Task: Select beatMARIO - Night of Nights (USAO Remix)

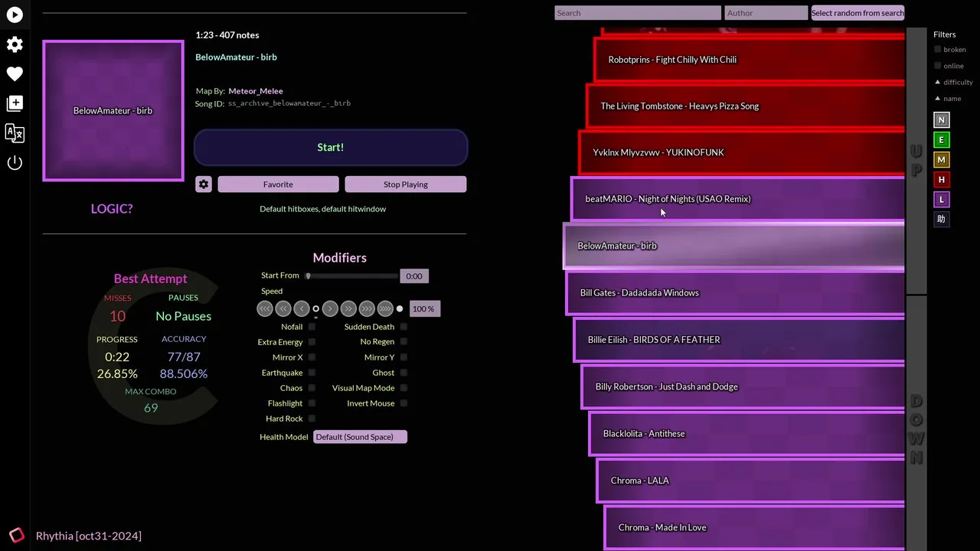Action: click(x=738, y=199)
